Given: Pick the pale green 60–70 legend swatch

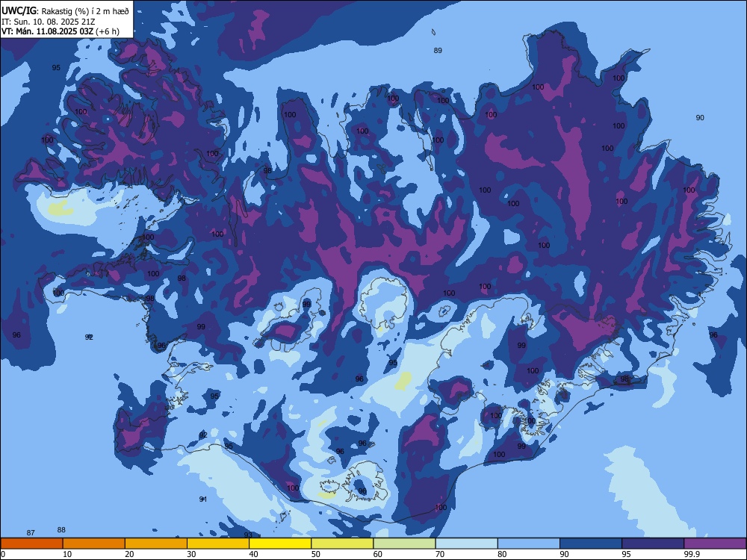Looking at the screenshot, I should coord(404,544).
